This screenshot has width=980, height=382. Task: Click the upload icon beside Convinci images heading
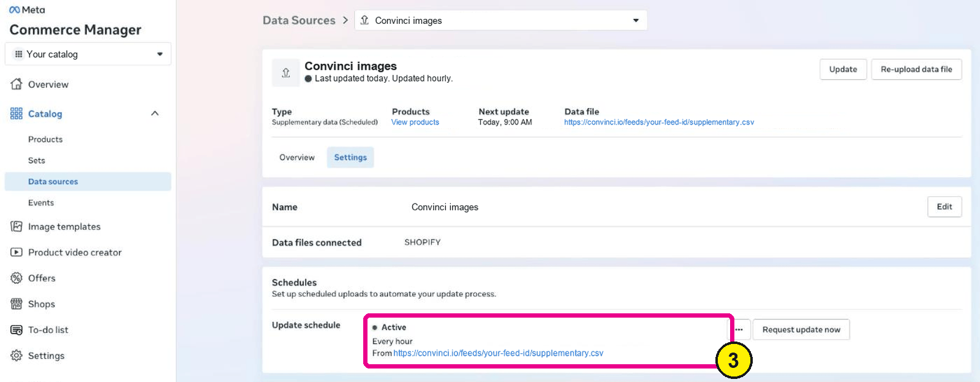[x=286, y=73]
